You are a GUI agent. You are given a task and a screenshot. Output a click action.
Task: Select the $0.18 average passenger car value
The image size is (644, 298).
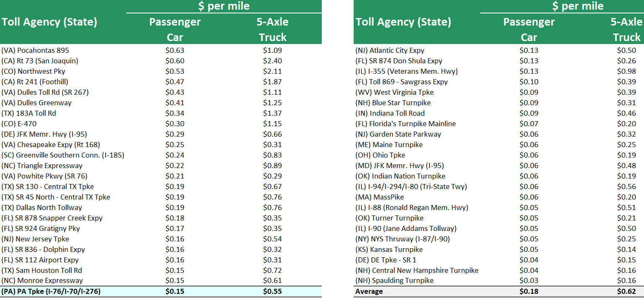coord(528,291)
